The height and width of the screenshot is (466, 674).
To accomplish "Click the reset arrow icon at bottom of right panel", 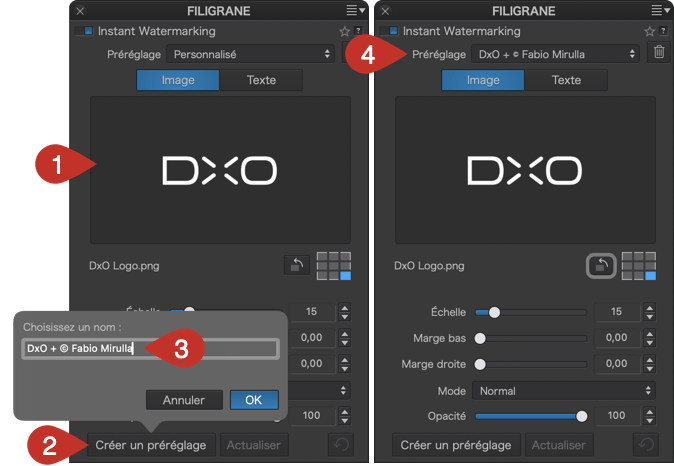I will click(647, 445).
